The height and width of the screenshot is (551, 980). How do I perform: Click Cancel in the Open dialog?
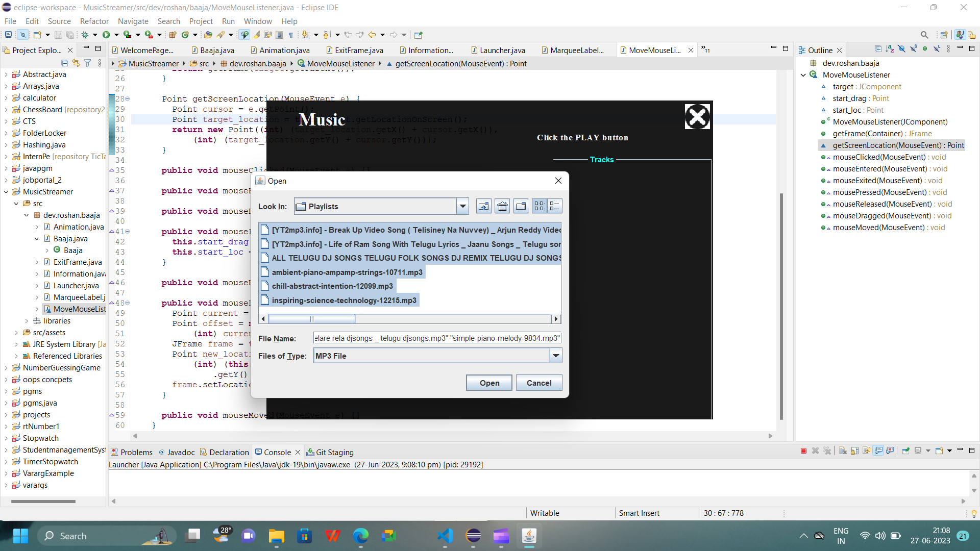click(x=539, y=383)
